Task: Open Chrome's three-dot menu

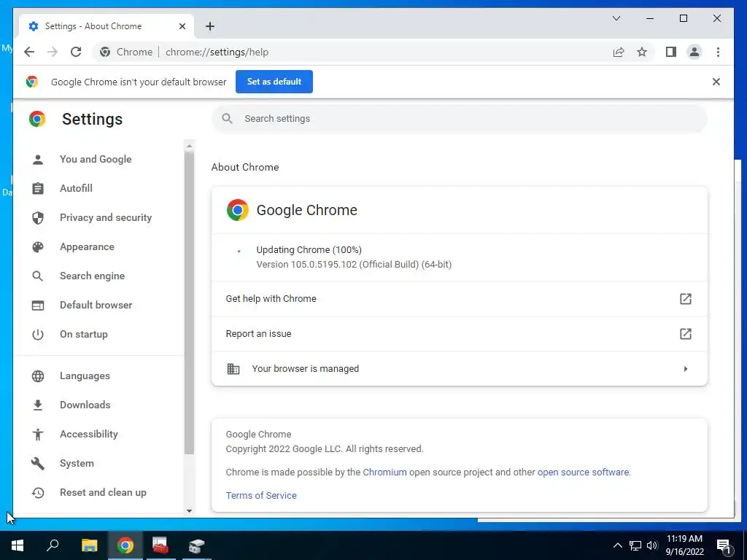Action: coord(718,52)
